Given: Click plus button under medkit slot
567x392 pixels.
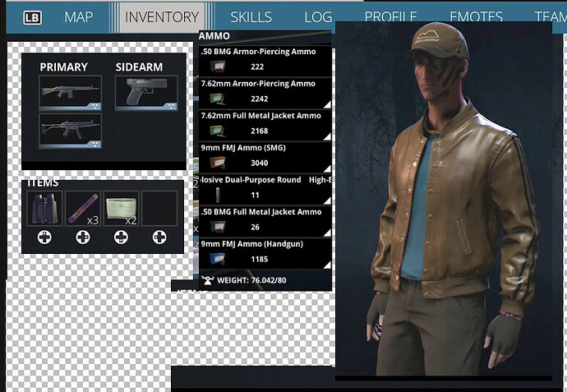Looking at the screenshot, I should point(121,238).
